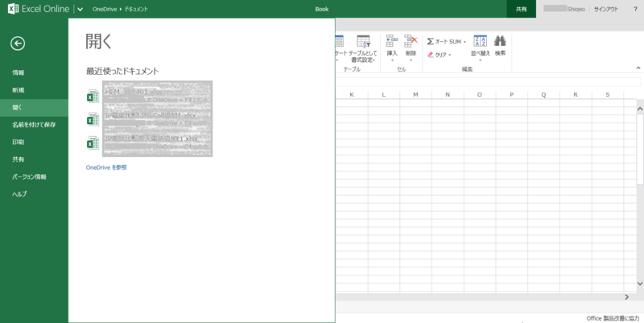Expand the オート SUM dropdown arrow
This screenshot has width=644, height=323.
(x=465, y=42)
